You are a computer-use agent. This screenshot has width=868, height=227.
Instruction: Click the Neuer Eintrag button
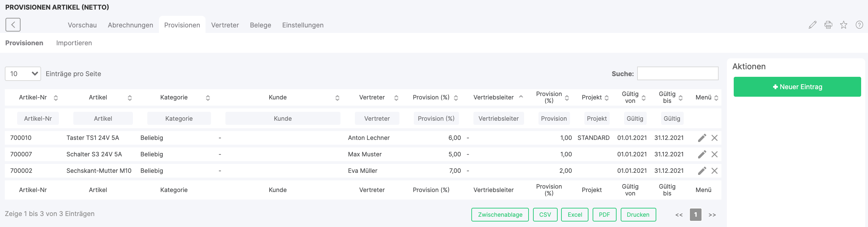point(797,87)
